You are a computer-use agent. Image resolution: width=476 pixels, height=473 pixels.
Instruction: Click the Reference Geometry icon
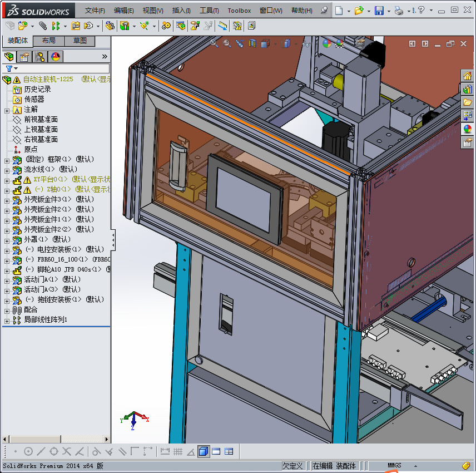tap(145, 26)
